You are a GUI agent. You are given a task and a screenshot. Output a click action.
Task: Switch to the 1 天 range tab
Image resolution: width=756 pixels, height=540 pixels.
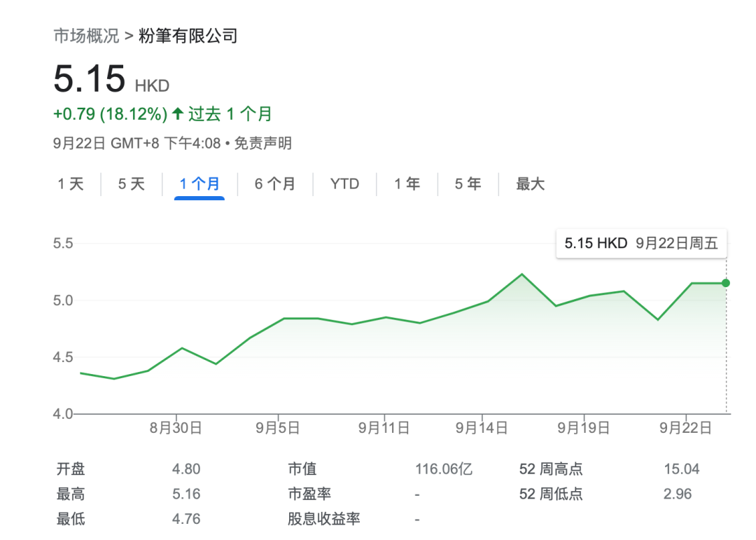[71, 184]
